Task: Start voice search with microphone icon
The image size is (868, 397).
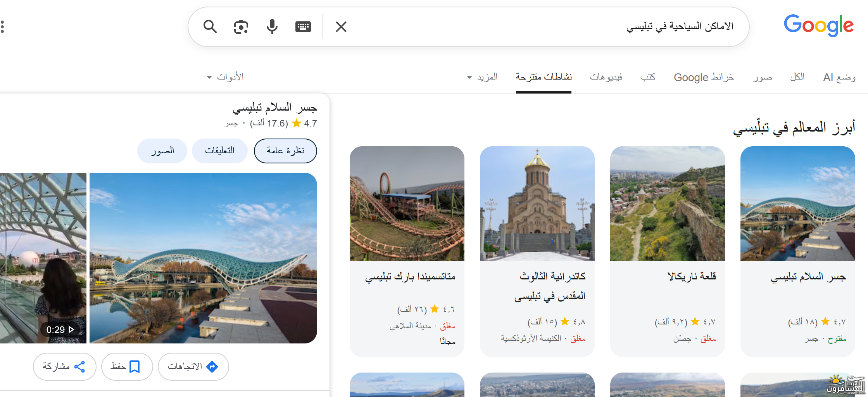Action: (272, 27)
